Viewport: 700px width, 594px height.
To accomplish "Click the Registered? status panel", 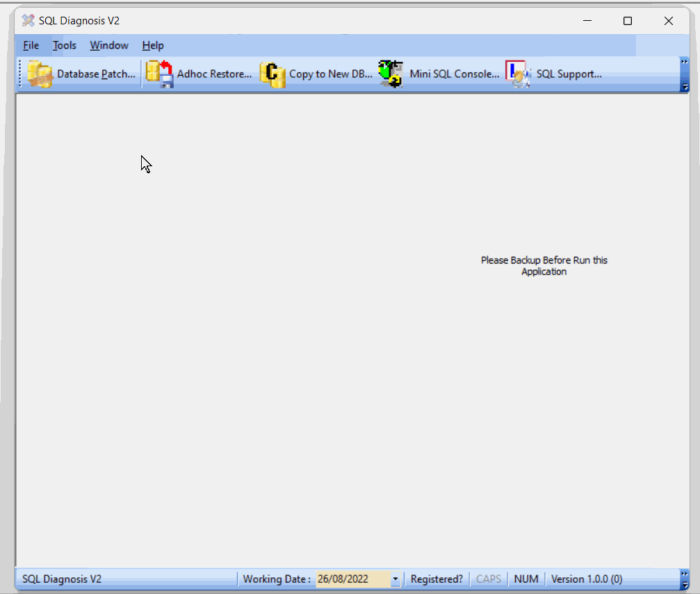I will pos(437,579).
